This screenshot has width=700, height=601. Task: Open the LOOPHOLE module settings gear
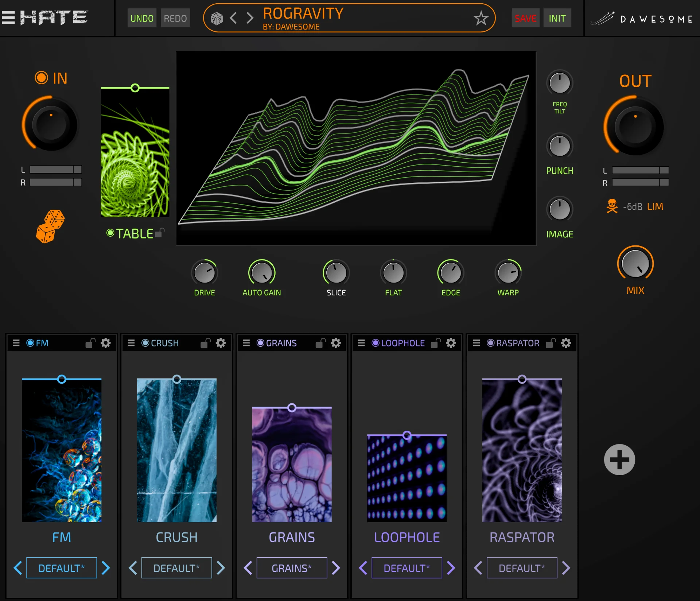[451, 343]
